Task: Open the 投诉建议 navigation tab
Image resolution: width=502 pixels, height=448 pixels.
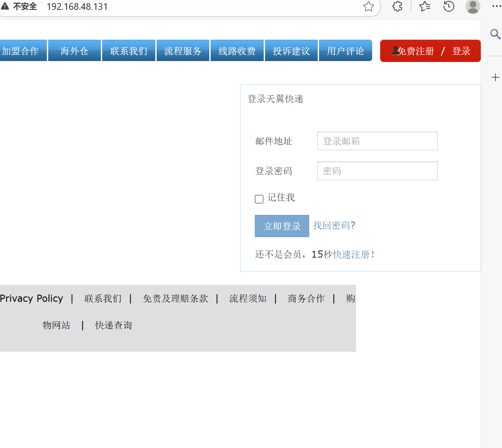Action: pyautogui.click(x=291, y=50)
